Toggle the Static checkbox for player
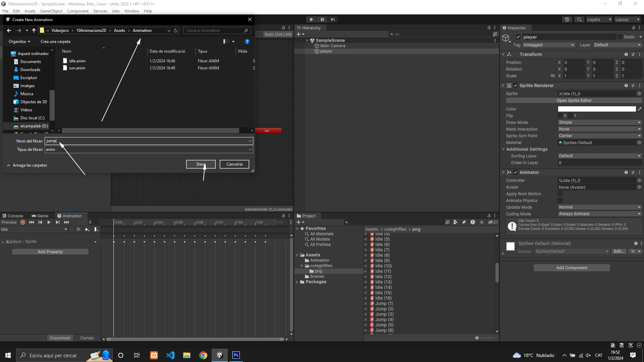The image size is (644, 362). (620, 37)
